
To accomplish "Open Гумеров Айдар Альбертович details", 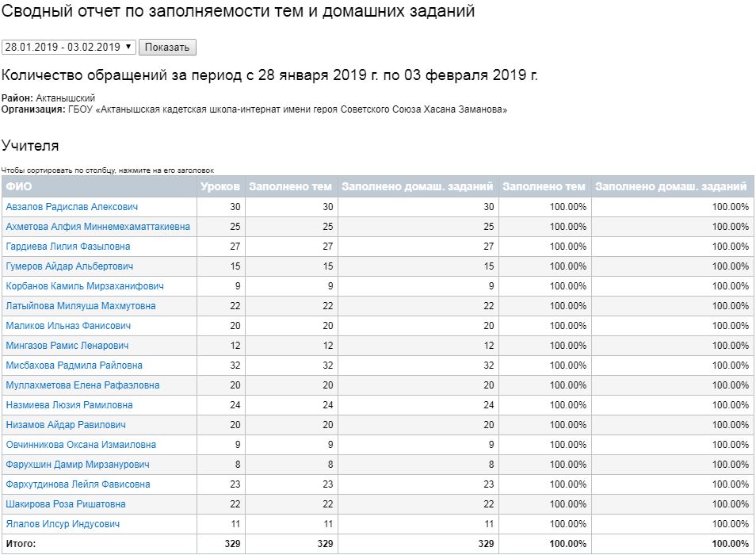I will (x=69, y=266).
